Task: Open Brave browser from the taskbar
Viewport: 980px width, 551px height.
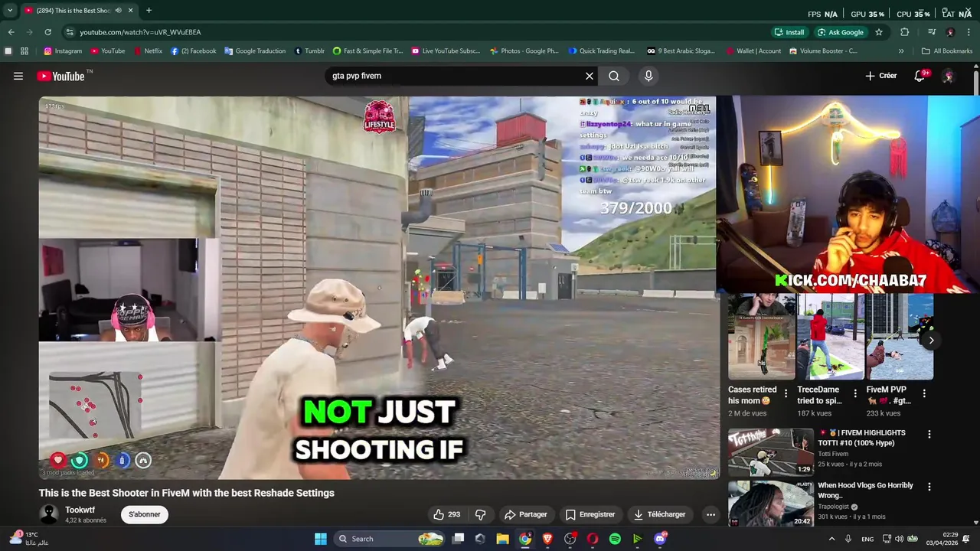Action: (547, 539)
